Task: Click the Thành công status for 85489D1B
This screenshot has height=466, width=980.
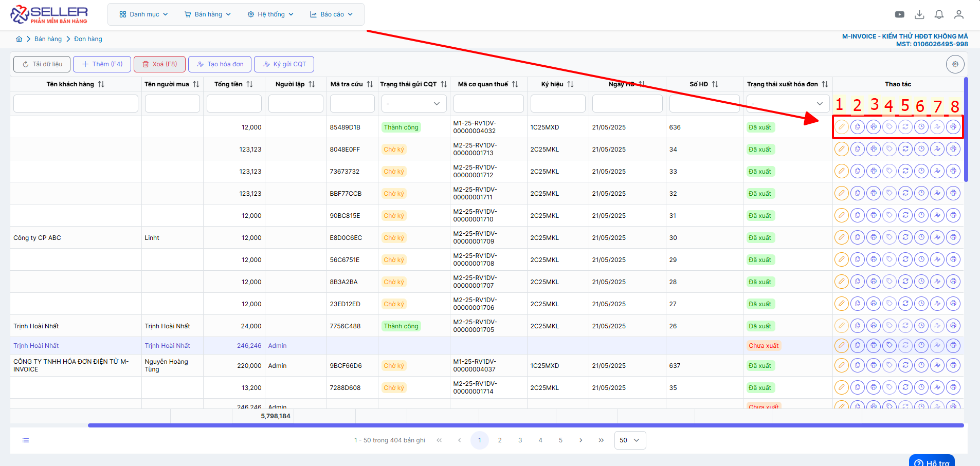Action: click(x=401, y=127)
